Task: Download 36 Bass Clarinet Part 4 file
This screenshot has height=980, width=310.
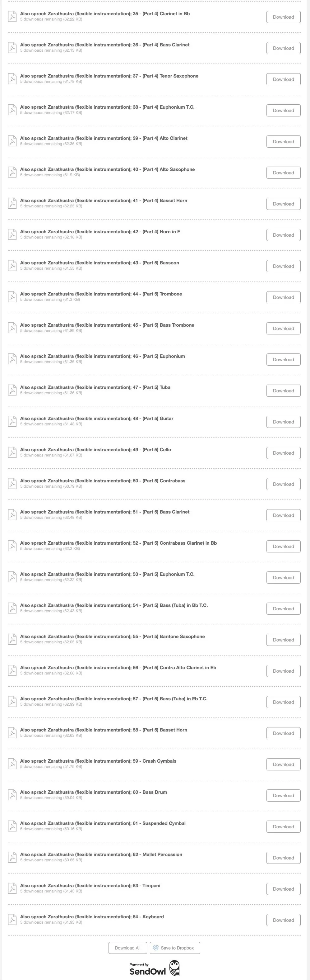Action: (x=283, y=48)
